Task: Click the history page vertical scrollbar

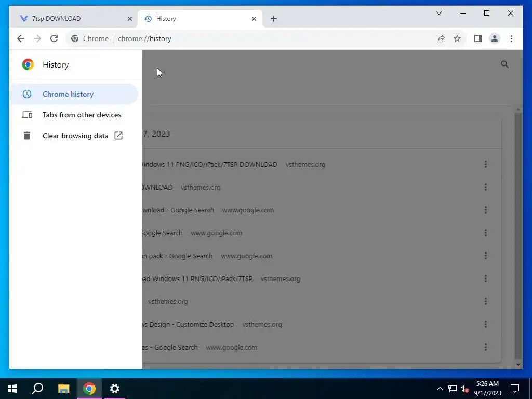Action: tap(518, 236)
